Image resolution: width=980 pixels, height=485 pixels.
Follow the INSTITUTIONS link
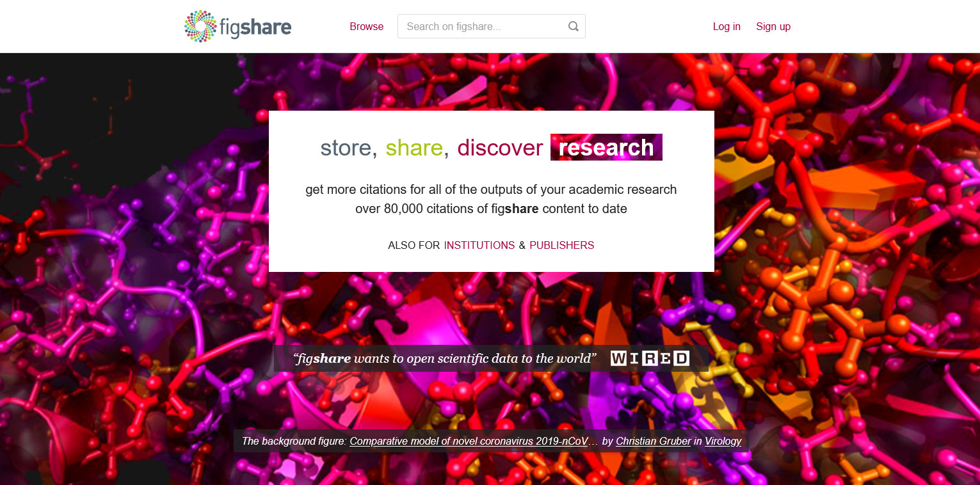coord(479,245)
